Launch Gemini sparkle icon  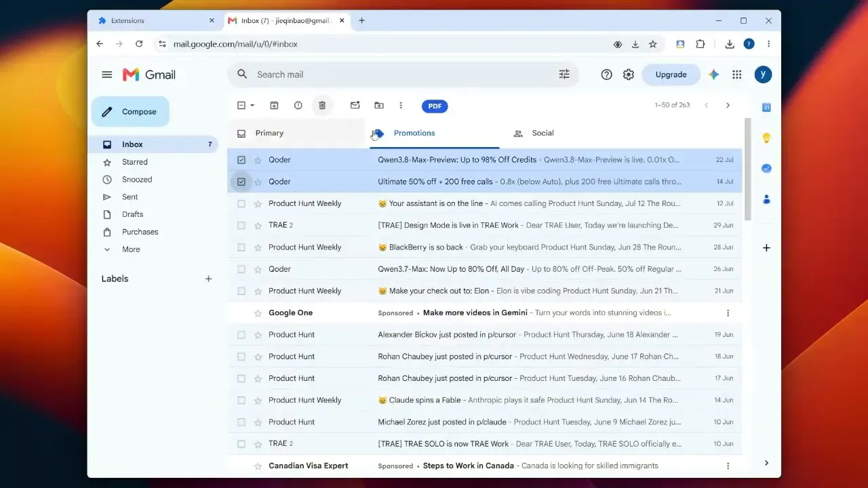tap(713, 75)
